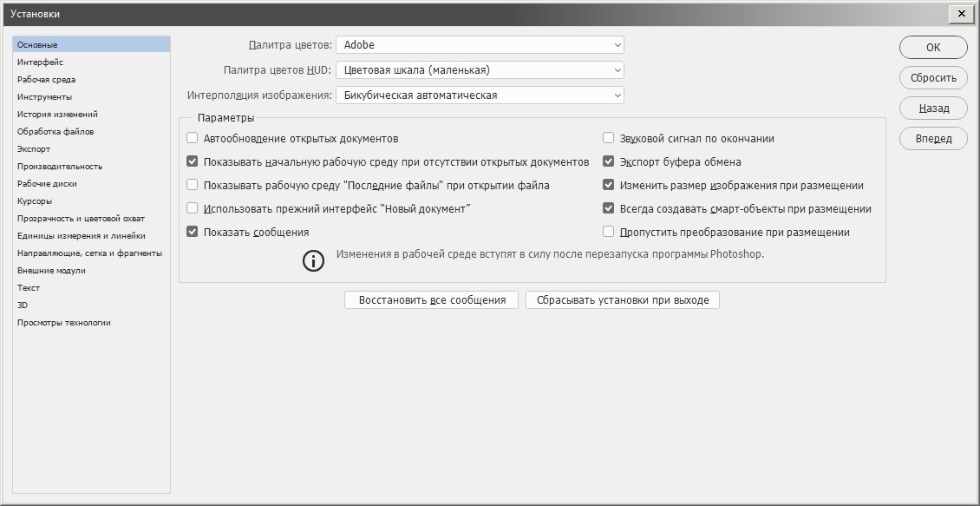Open the Палитра цветов dropdown

pyautogui.click(x=480, y=45)
